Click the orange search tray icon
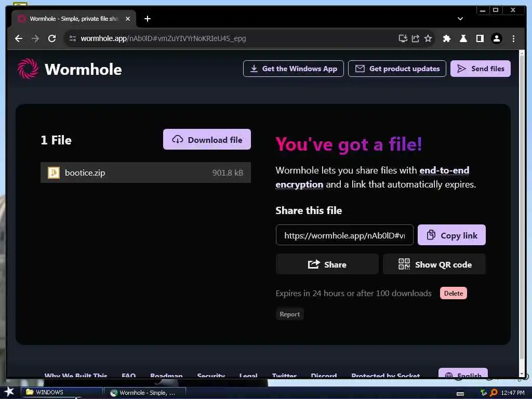This screenshot has width=532, height=399. (x=494, y=393)
